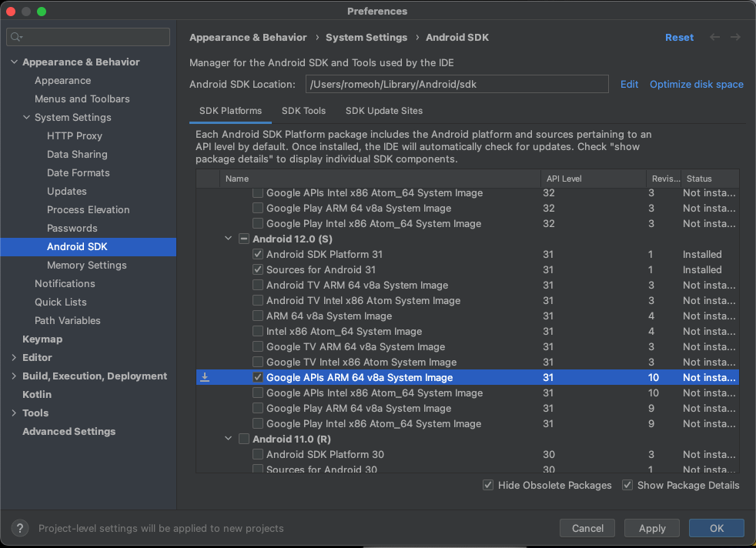Click the Status column header
The width and height of the screenshot is (756, 548).
(710, 179)
